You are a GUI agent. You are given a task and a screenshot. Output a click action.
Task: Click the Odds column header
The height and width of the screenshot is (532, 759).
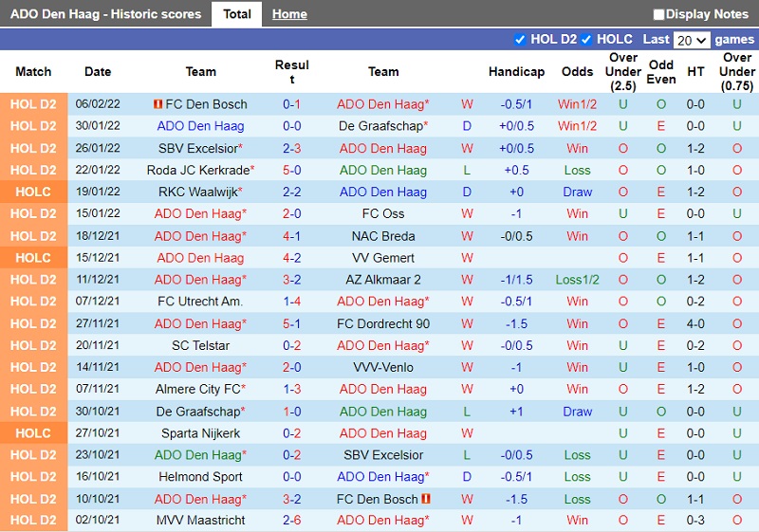577,71
